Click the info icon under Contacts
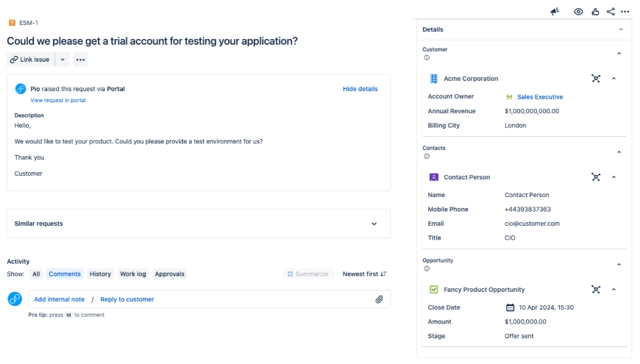The height and width of the screenshot is (364, 640). coord(427,157)
